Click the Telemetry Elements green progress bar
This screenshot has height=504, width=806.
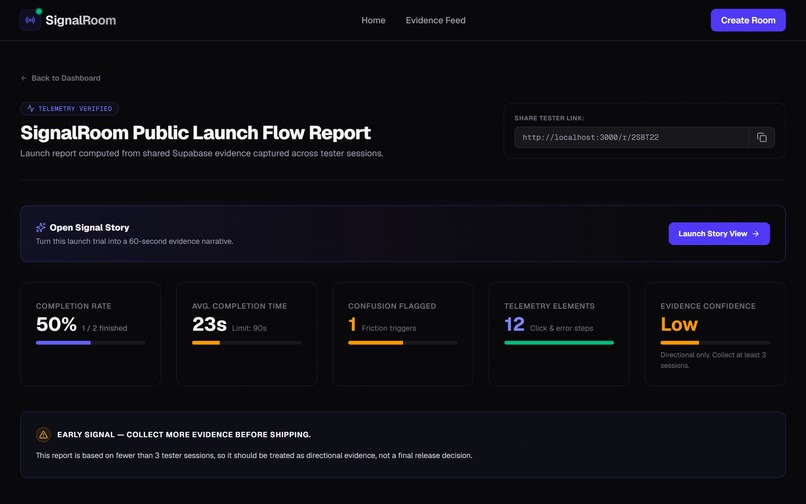559,343
